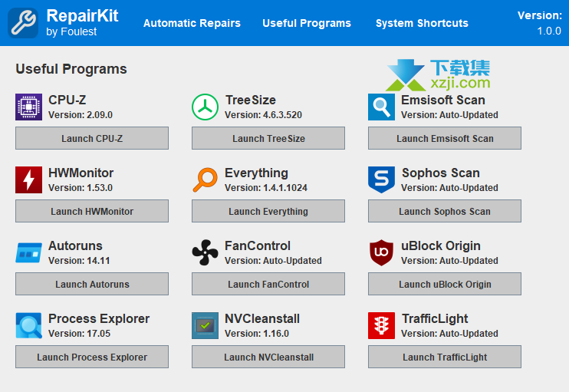Click the TrafficLight program name

pyautogui.click(x=435, y=319)
